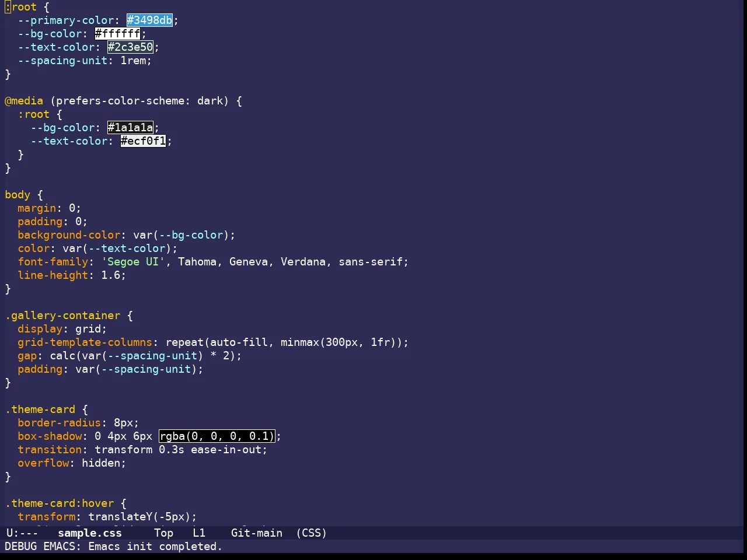Click the Git-main indicator in mode line
Viewport: 747px width, 560px height.
click(257, 533)
